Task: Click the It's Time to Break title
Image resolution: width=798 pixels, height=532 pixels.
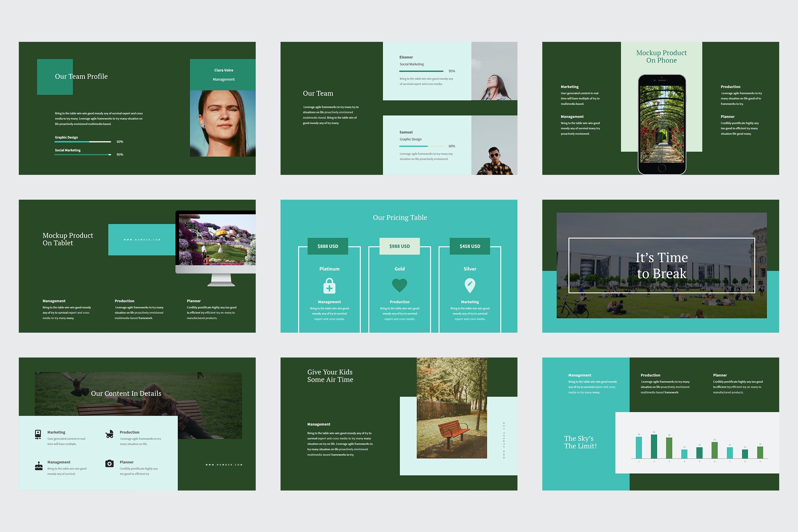Action: click(x=661, y=265)
